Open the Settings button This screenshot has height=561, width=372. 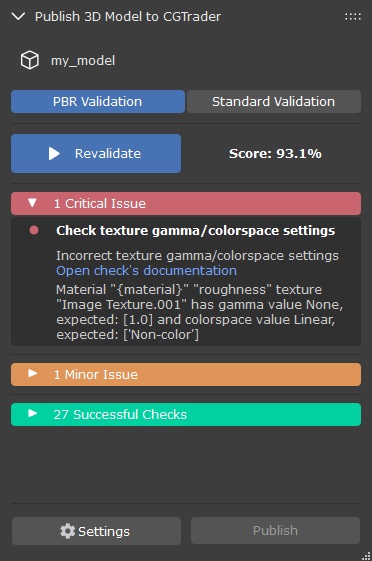[97, 531]
